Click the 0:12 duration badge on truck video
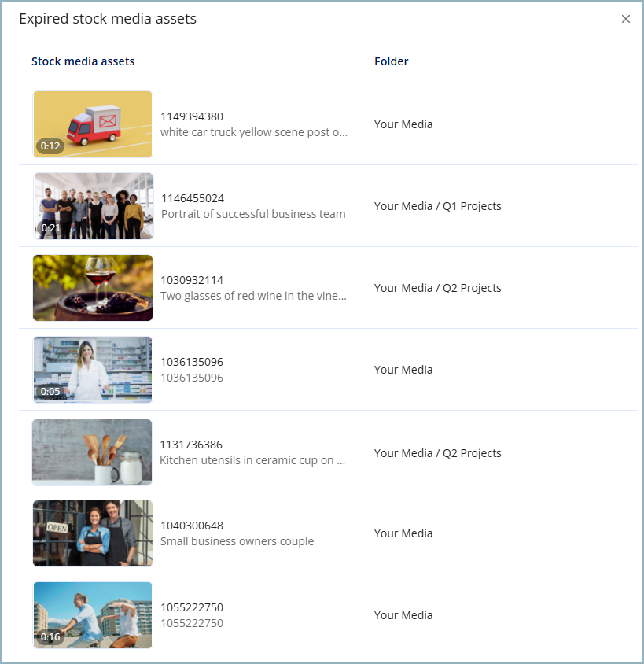The width and height of the screenshot is (644, 664). [50, 146]
